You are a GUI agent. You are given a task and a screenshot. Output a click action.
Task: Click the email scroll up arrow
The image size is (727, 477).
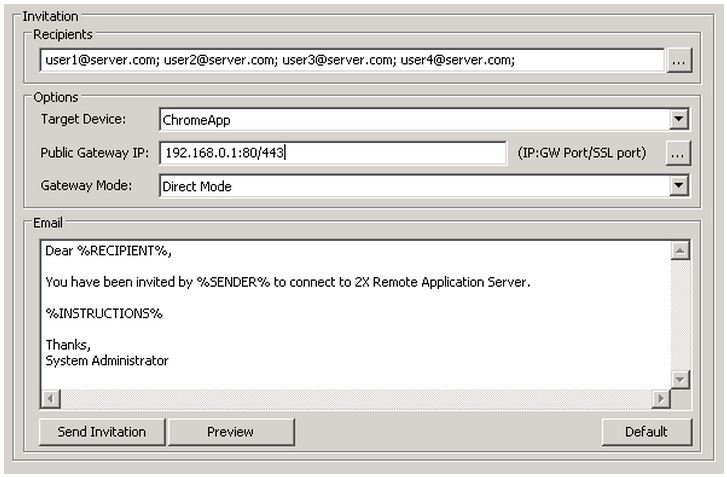point(680,251)
